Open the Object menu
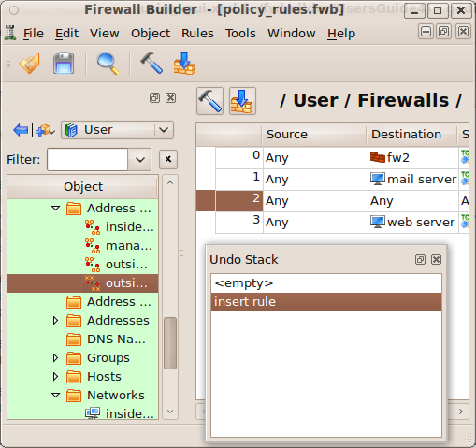This screenshot has height=448, width=476. 151,33
